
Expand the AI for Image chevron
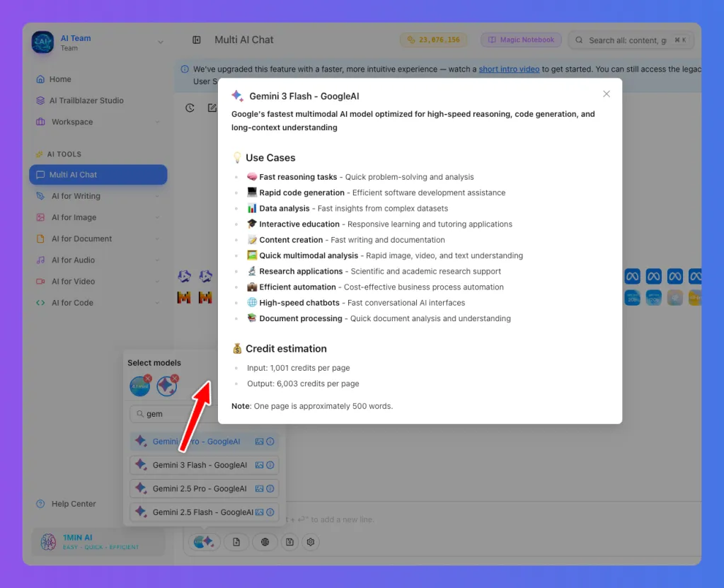click(157, 217)
